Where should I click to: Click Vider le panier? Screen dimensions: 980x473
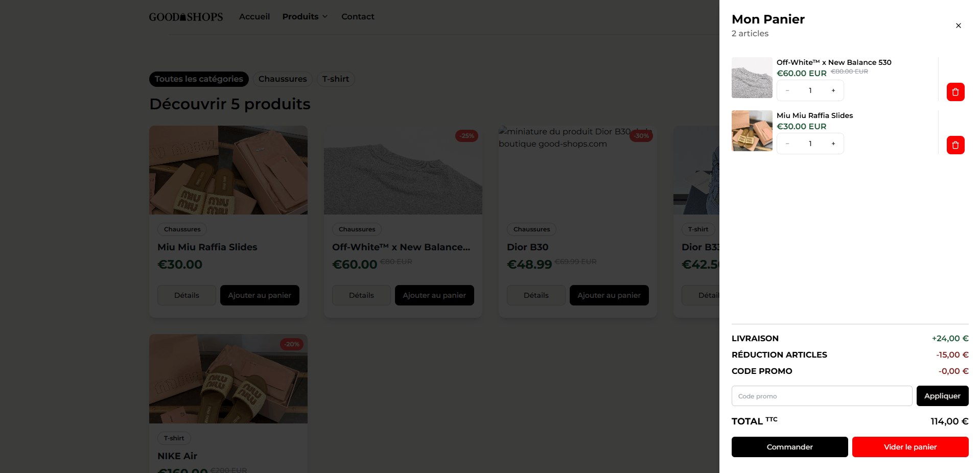909,447
